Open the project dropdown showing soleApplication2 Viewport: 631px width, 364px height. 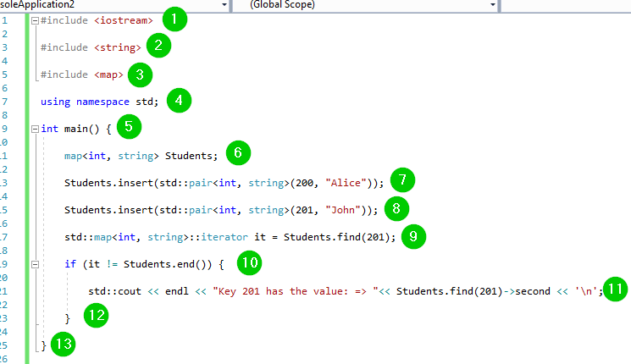tap(114, 5)
